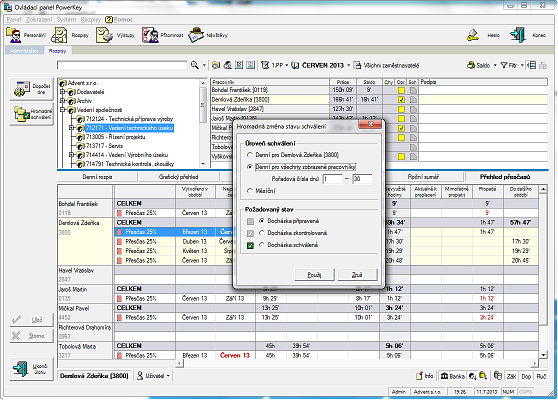Click the column layout icon beside Filtr
This screenshot has width=558, height=400.
531,65
